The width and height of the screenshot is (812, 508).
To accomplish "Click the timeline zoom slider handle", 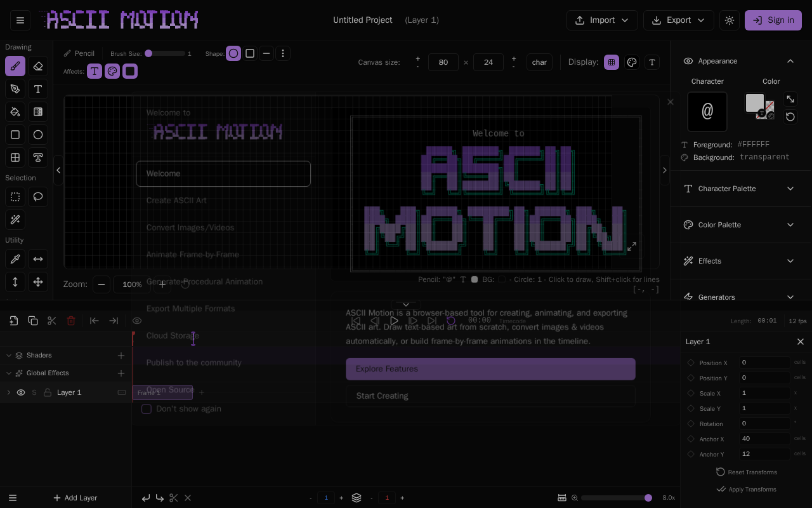I will pyautogui.click(x=648, y=498).
